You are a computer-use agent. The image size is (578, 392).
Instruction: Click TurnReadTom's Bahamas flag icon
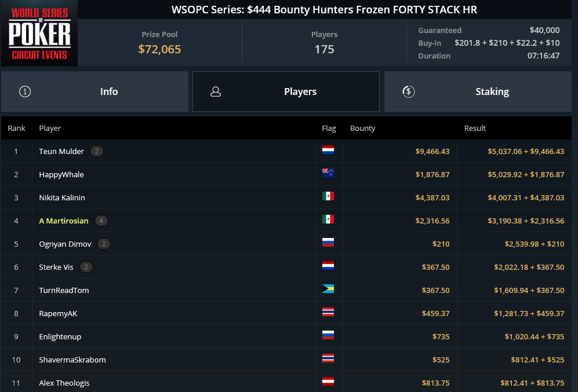[x=328, y=289]
